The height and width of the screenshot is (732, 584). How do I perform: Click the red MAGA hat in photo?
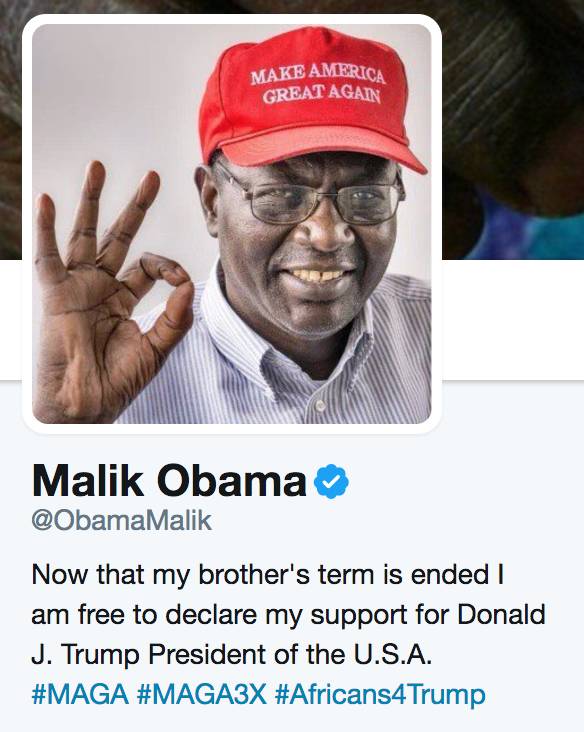308,100
